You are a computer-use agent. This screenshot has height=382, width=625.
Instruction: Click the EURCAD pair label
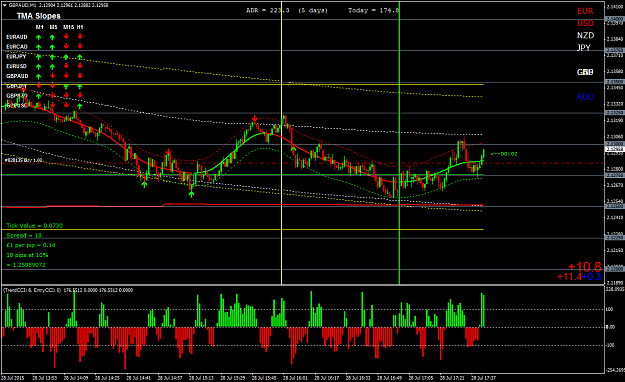point(17,47)
